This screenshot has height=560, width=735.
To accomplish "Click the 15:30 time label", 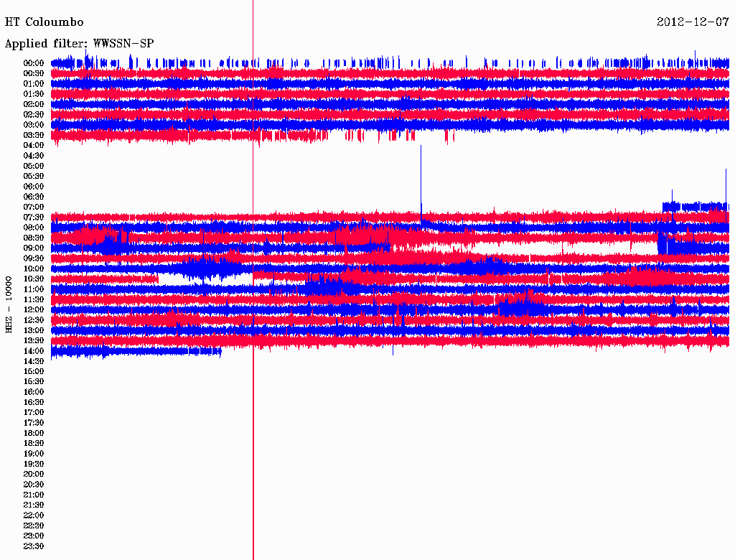I will tap(34, 381).
